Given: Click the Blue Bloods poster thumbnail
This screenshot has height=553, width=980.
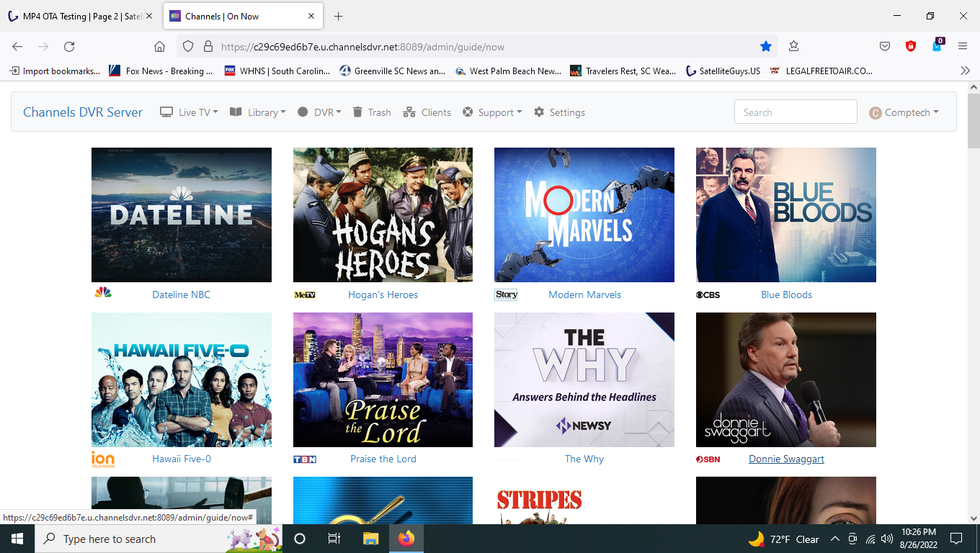Looking at the screenshot, I should (x=786, y=215).
